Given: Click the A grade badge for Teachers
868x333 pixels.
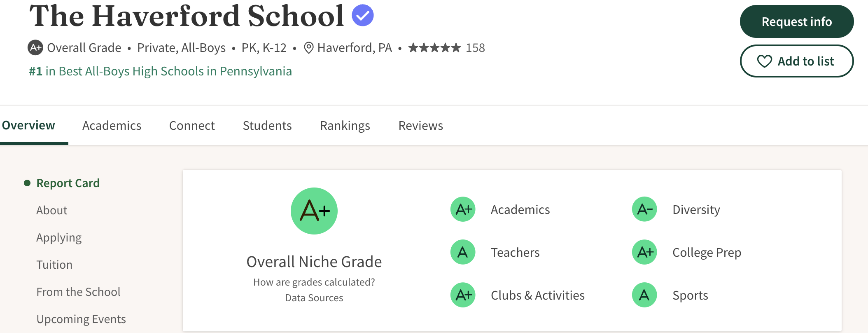Looking at the screenshot, I should pyautogui.click(x=463, y=252).
